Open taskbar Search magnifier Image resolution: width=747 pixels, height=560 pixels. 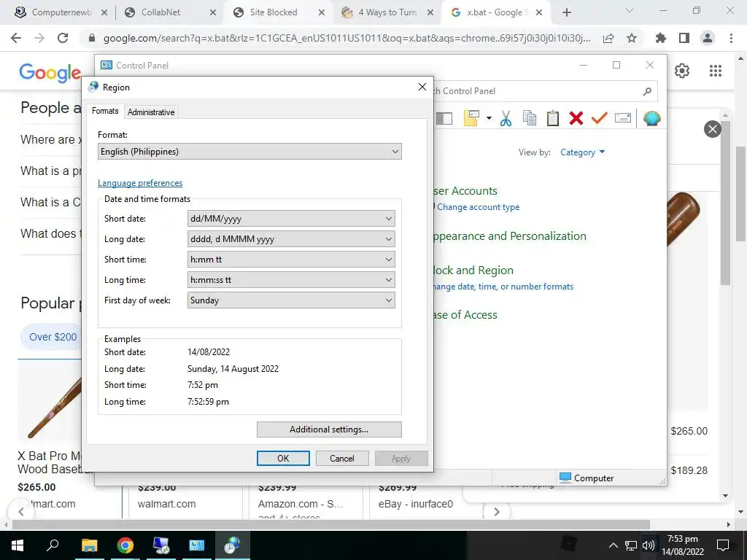53,545
